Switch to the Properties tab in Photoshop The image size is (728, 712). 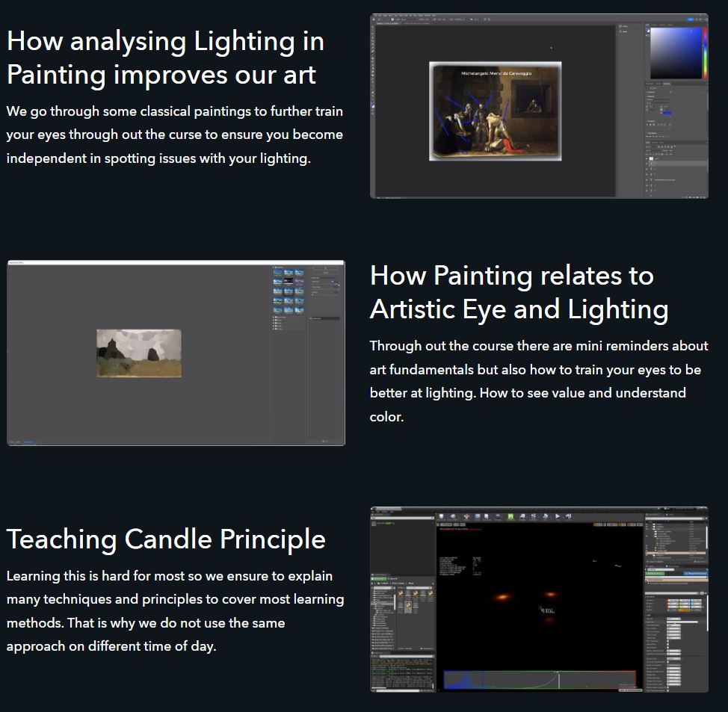(667, 84)
